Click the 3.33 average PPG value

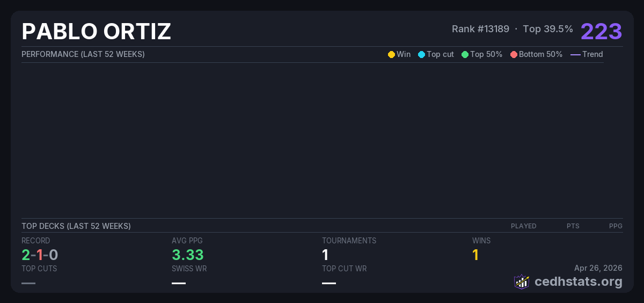point(188,255)
